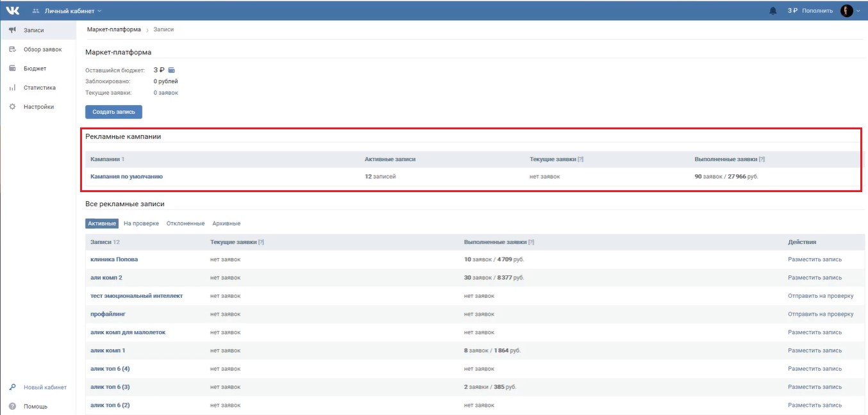Click the Настройки gear icon

pyautogui.click(x=12, y=107)
